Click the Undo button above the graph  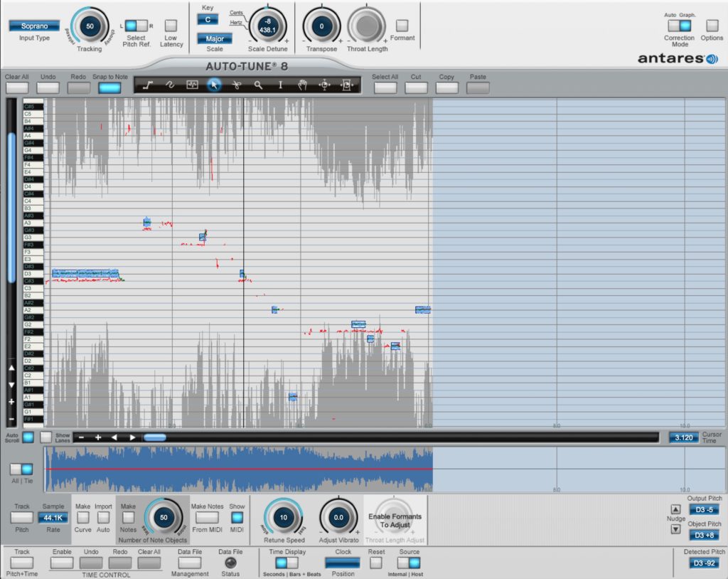48,87
